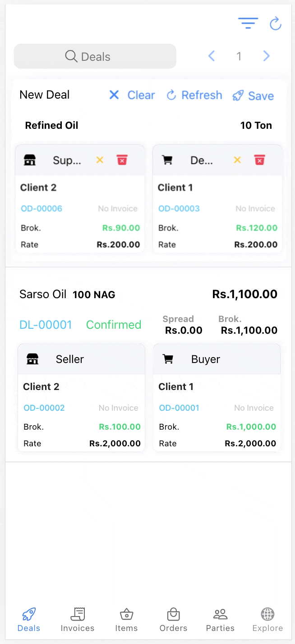Open the filter options icon

pyautogui.click(x=248, y=23)
